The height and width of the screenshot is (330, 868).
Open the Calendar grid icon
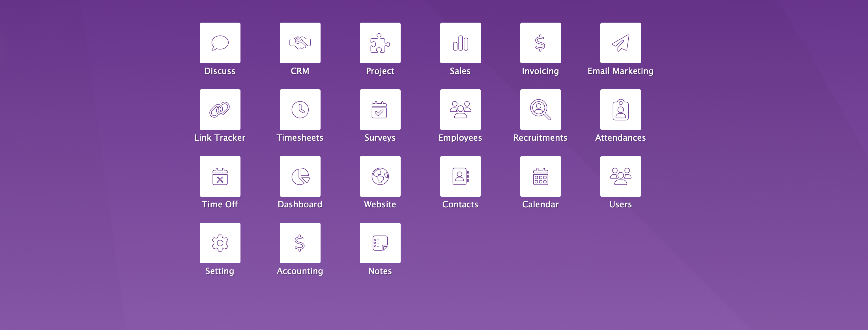[x=540, y=176]
